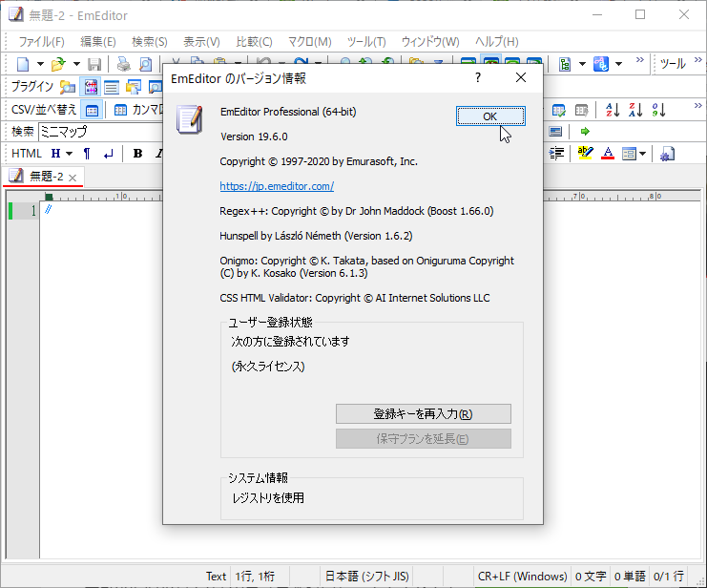The image size is (707, 588).
Task: Open the 比較(C) menu
Action: (255, 42)
